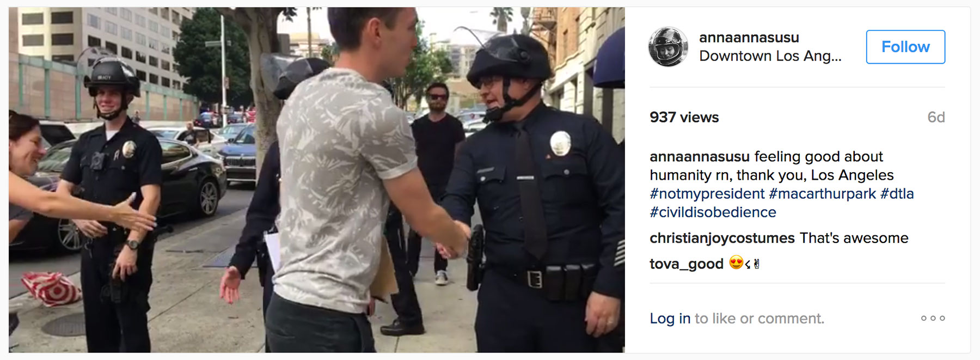Click the heart-eyes emoji in tova_good comment
This screenshot has width=980, height=360.
(736, 263)
